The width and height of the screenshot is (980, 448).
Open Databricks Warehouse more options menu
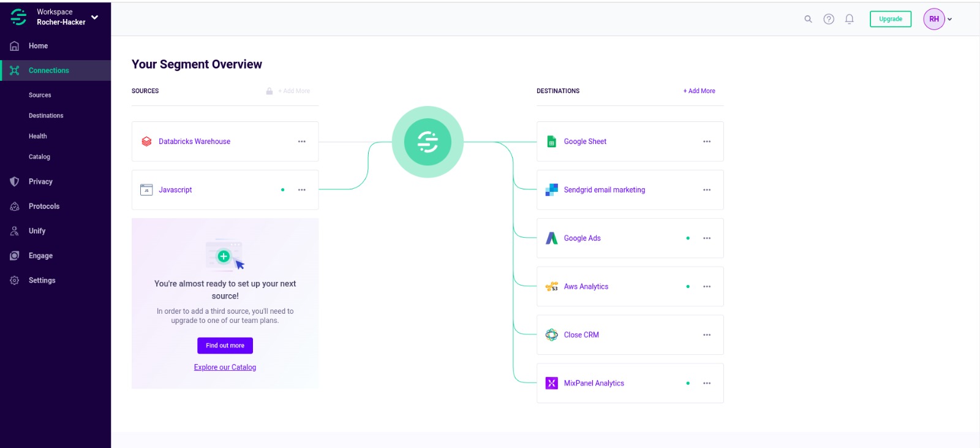coord(302,142)
